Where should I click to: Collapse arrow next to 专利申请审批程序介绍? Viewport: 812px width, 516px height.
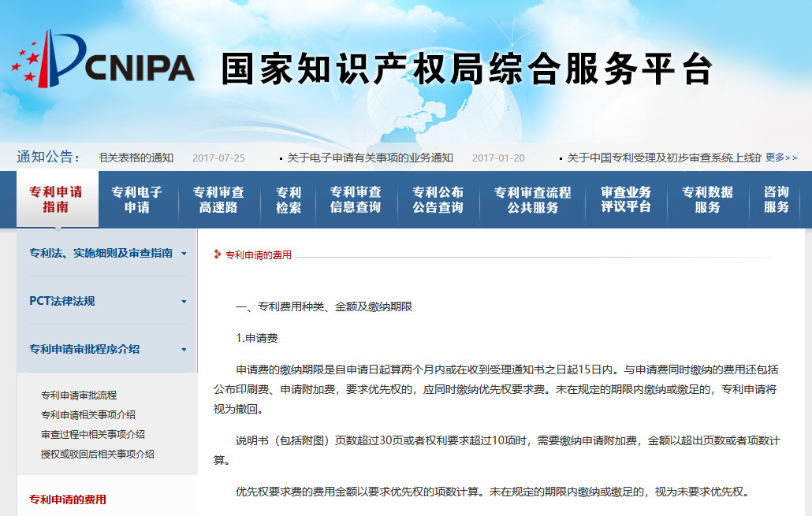[184, 350]
